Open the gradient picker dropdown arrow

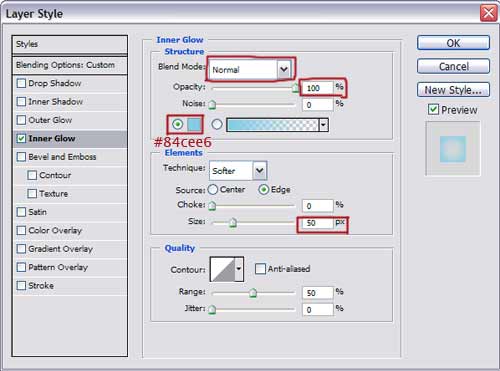pos(323,125)
